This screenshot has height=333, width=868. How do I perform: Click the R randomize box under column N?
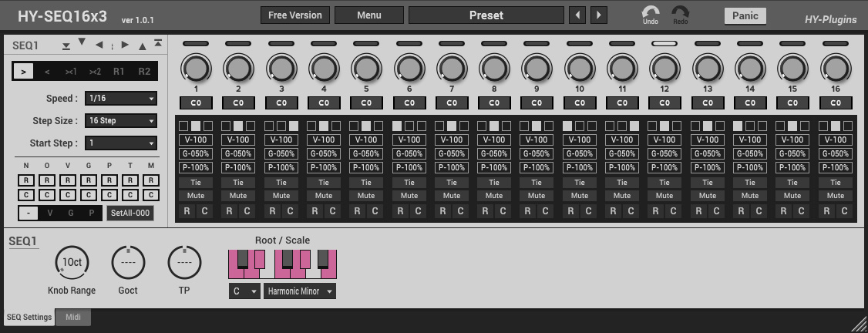(x=26, y=180)
